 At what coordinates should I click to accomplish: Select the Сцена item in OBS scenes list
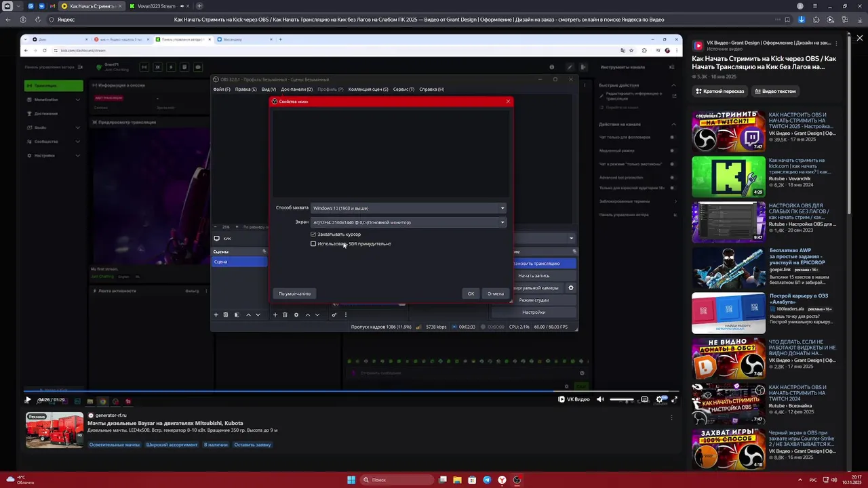(239, 262)
